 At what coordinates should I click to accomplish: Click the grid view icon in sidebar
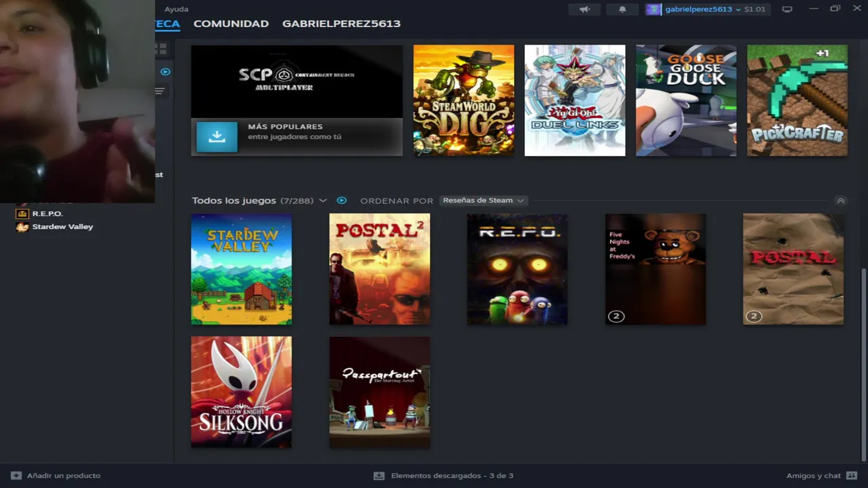pos(161,49)
